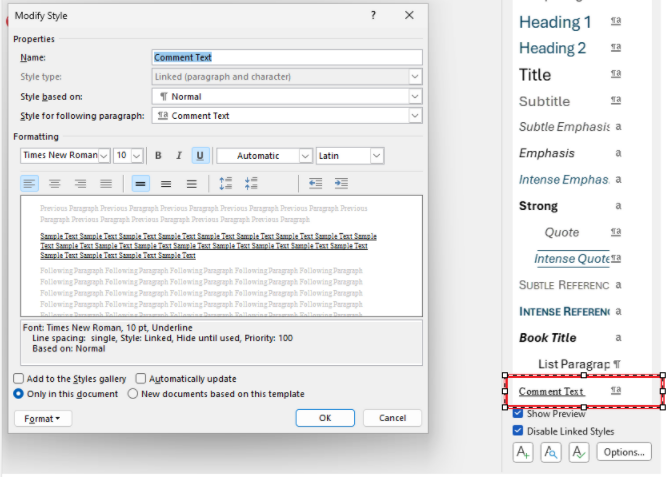Set single line spacing
Viewport: 666px width, 477px height.
pyautogui.click(x=141, y=183)
